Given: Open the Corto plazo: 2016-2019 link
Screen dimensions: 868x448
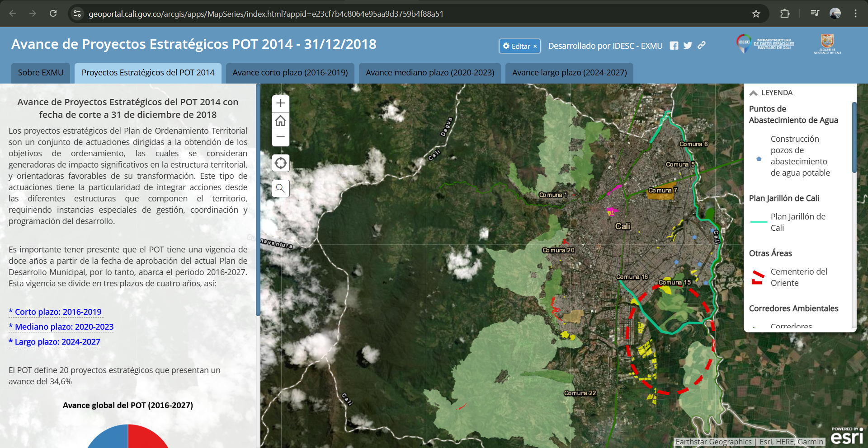Looking at the screenshot, I should (x=58, y=312).
